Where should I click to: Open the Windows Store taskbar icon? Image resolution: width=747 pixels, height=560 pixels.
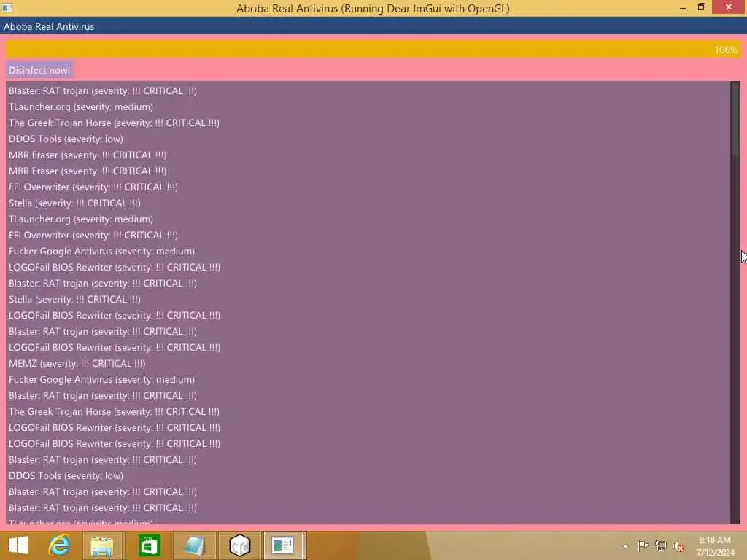click(149, 545)
